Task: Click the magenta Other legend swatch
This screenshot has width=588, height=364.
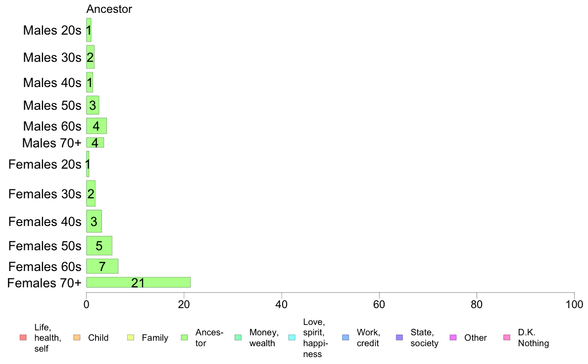Action: [x=453, y=338]
